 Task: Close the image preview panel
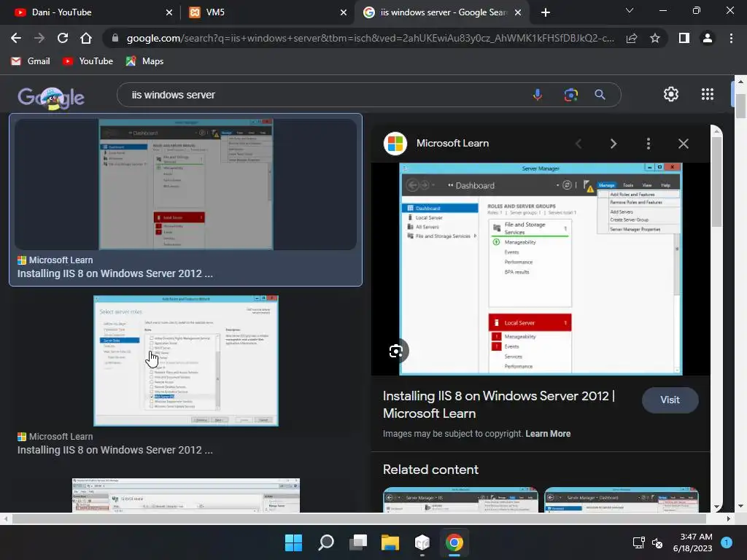683,144
